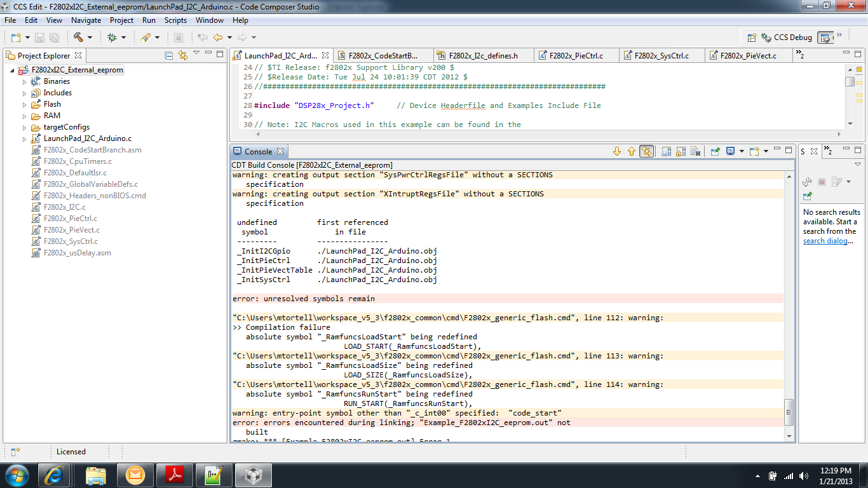Open the Scripts menu
The height and width of the screenshot is (488, 868).
[x=175, y=20]
